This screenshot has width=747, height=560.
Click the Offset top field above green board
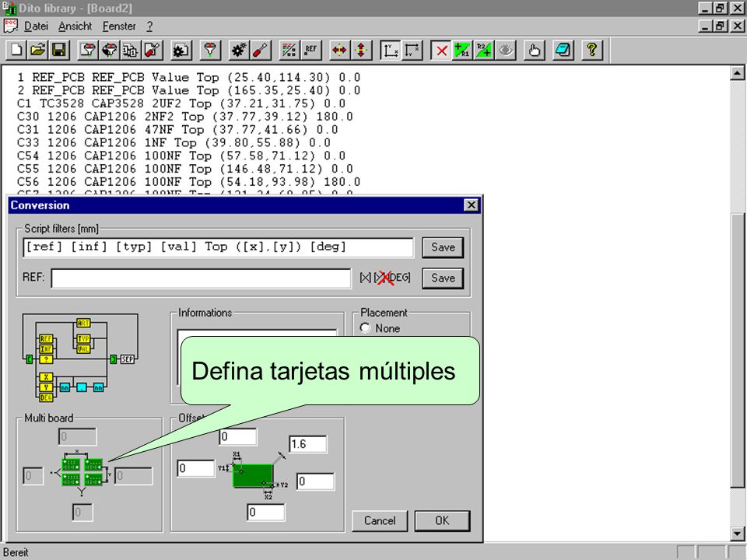click(238, 436)
